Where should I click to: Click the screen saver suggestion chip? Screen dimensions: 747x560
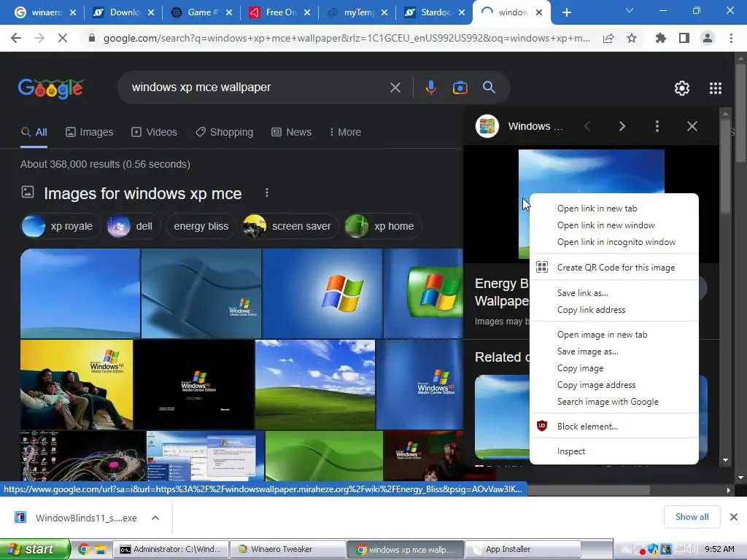[x=290, y=226]
